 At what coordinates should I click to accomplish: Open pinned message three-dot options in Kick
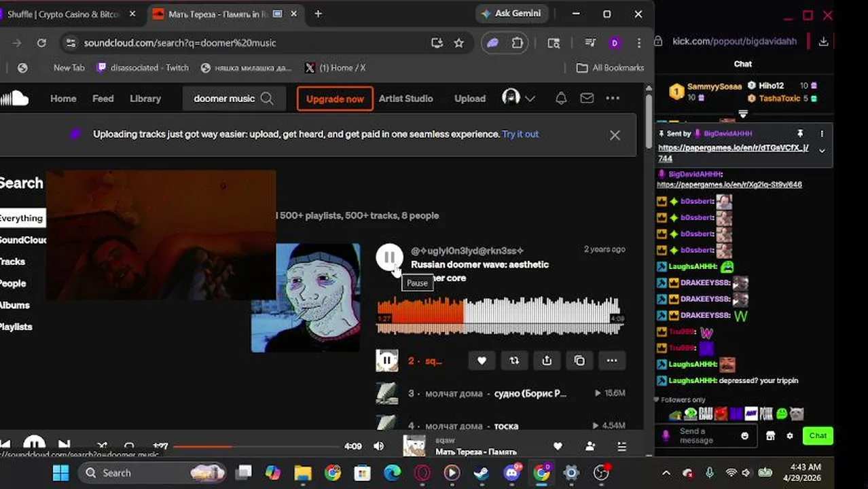tap(822, 134)
